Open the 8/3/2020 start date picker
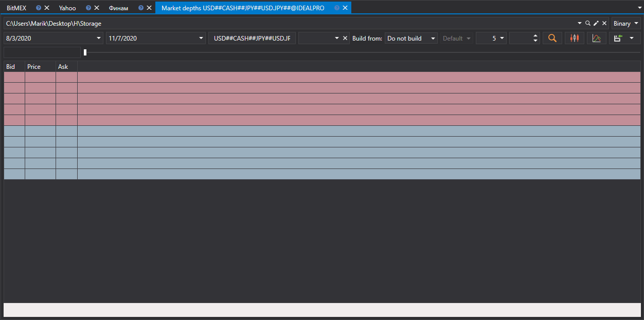This screenshot has height=320, width=644. click(99, 39)
